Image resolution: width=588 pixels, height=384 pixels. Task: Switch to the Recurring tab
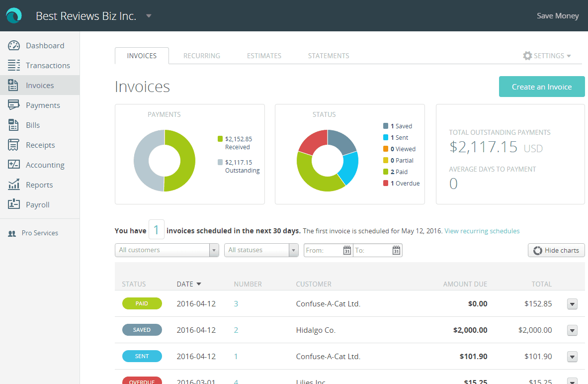tap(201, 55)
